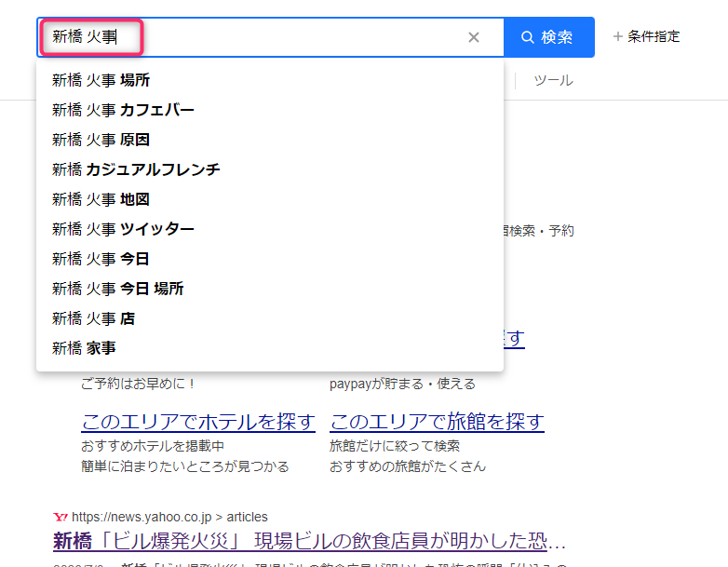The image size is (728, 567).
Task: Click inside the 新橋 火事 search field
Action: coord(279,37)
